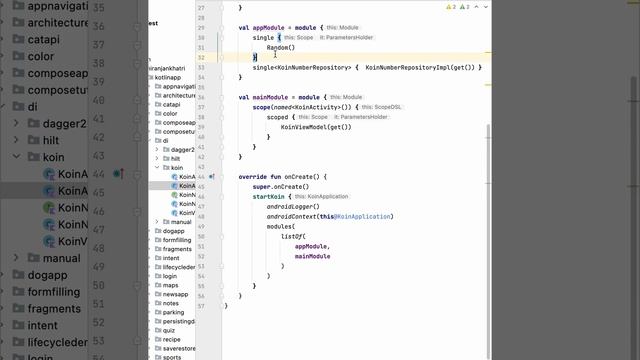Click the yellow error stripe mark beside line 32
Screen dimensions: 640x360
(488, 53)
